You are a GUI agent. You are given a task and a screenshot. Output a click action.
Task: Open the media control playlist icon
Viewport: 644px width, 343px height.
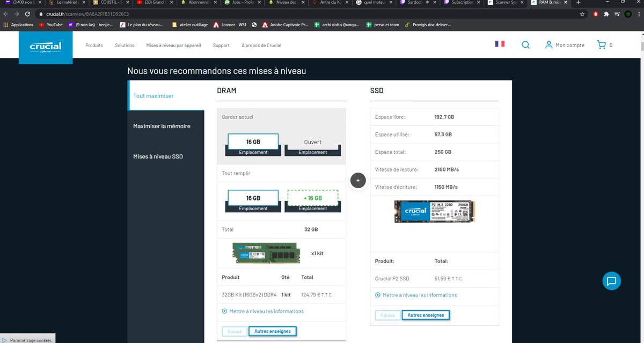click(617, 14)
